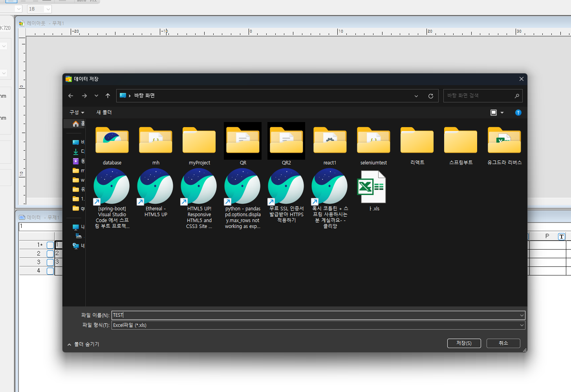Go up one folder level arrow

coord(108,96)
